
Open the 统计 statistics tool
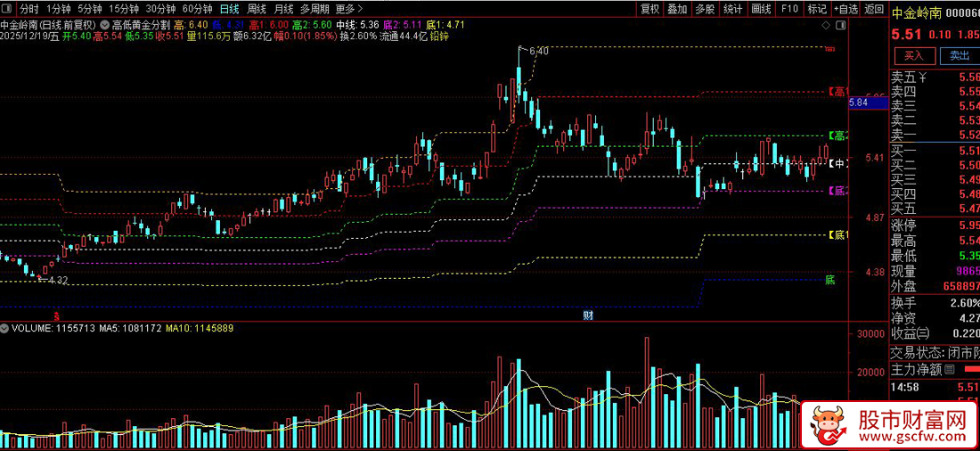(732, 9)
